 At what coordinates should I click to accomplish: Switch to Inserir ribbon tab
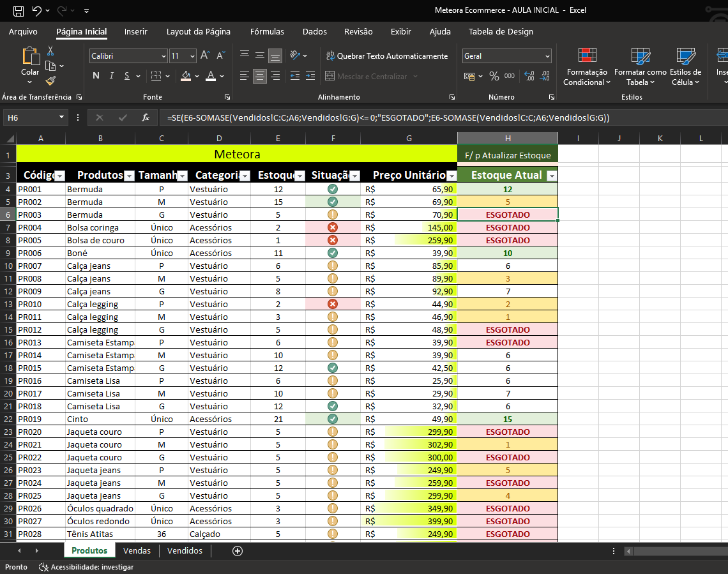pyautogui.click(x=135, y=31)
